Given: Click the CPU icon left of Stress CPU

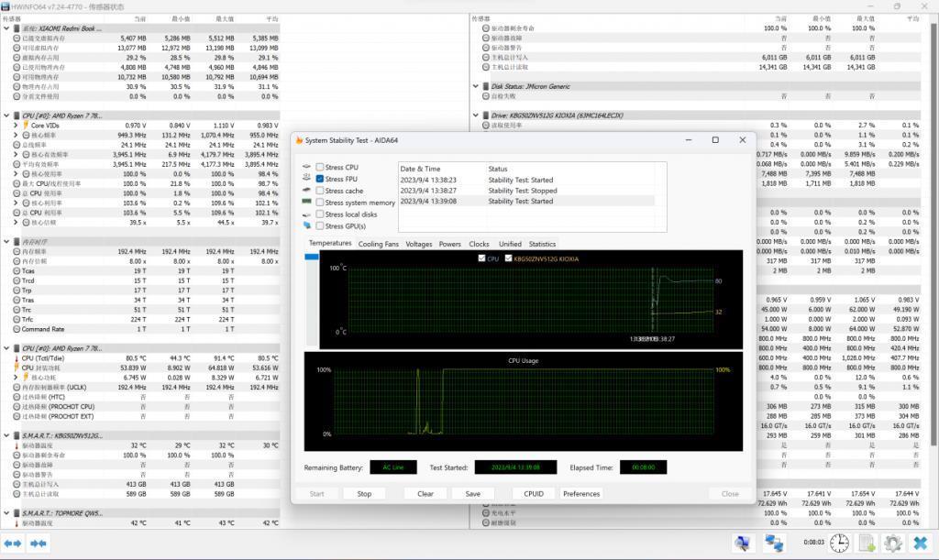Looking at the screenshot, I should [x=306, y=167].
